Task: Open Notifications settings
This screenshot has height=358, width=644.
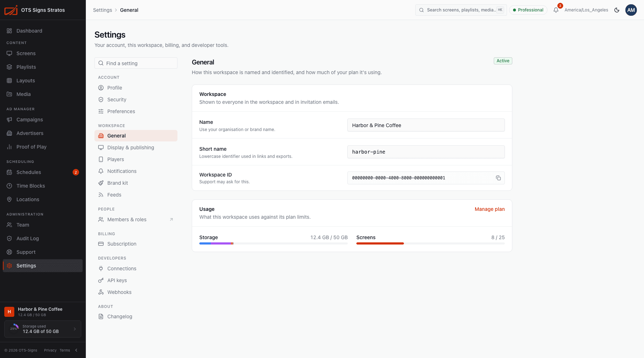Action: 136,171
